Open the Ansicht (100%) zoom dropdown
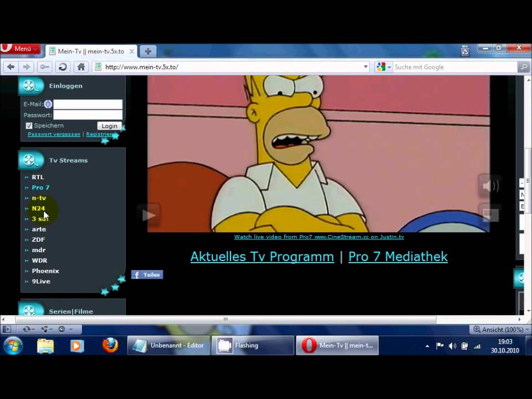The image size is (532, 399). 501,329
